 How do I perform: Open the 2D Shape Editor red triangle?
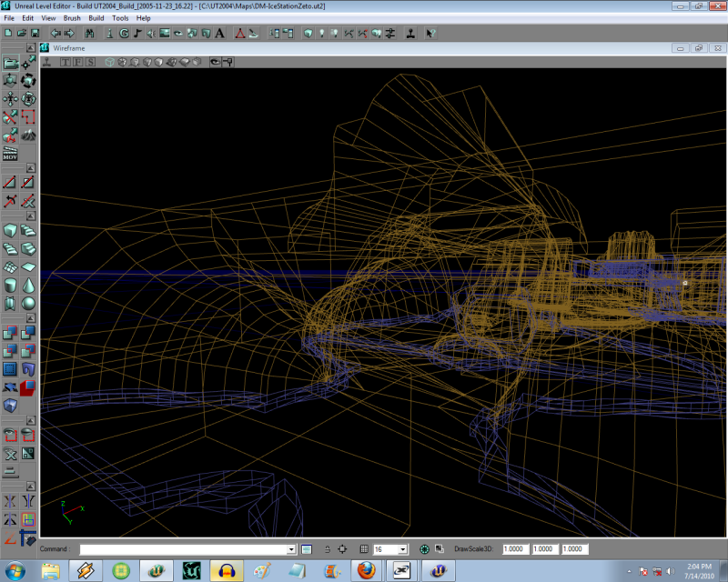click(240, 34)
